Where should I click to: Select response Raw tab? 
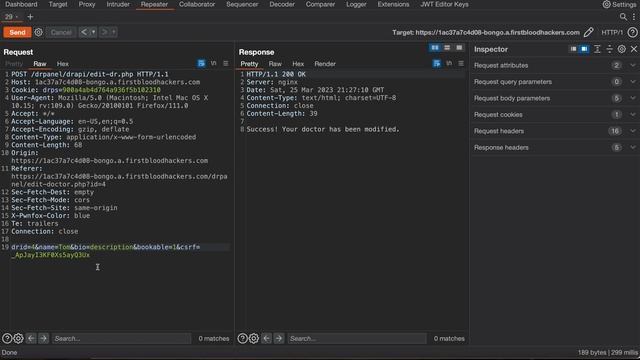[x=275, y=64]
